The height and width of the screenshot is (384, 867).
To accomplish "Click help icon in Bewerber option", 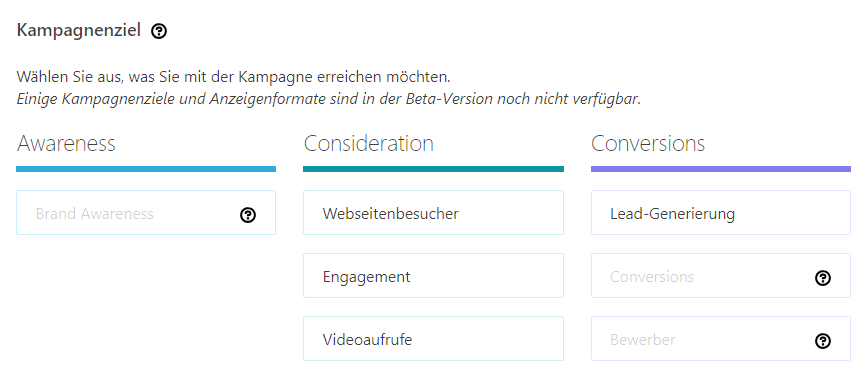I will tap(823, 341).
